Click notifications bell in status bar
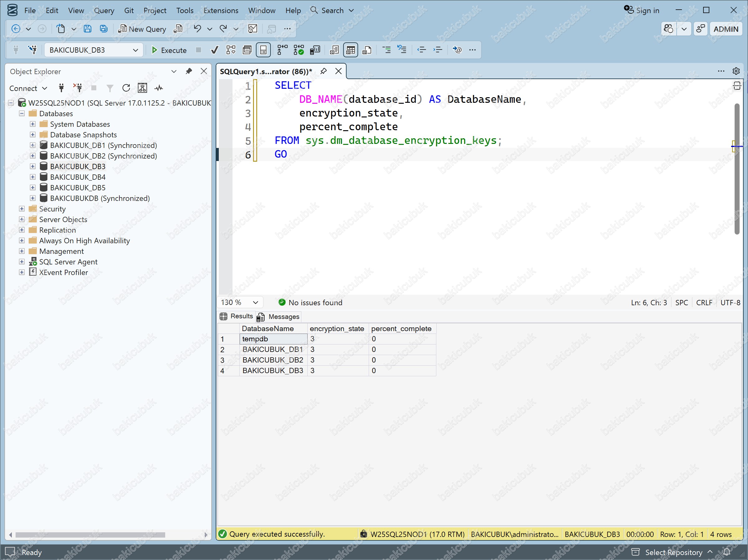This screenshot has width=748, height=560. pyautogui.click(x=727, y=552)
